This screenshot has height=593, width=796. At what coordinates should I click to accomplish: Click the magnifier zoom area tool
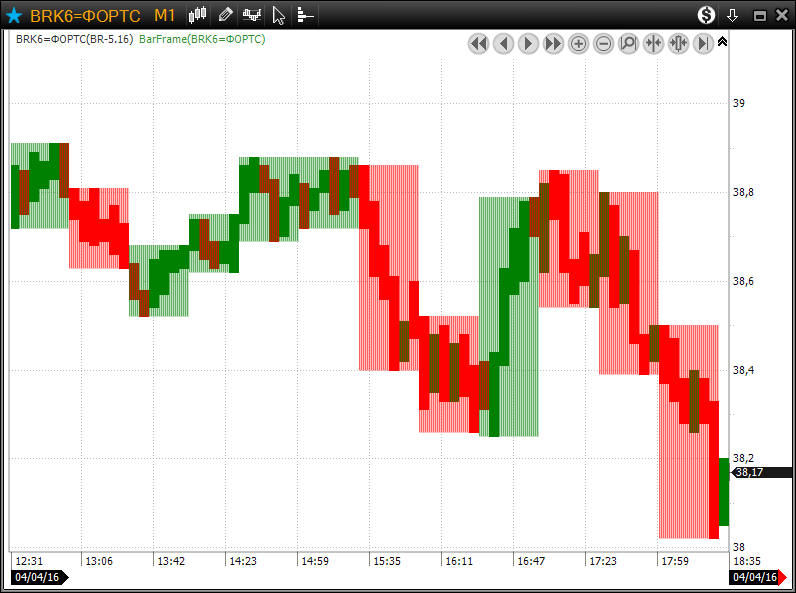[x=628, y=43]
